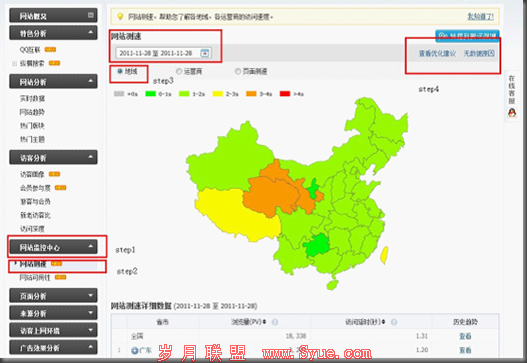527x363 pixels.
Task: Sort the table by 访问延时(秒) arrows
Action: [383, 322]
